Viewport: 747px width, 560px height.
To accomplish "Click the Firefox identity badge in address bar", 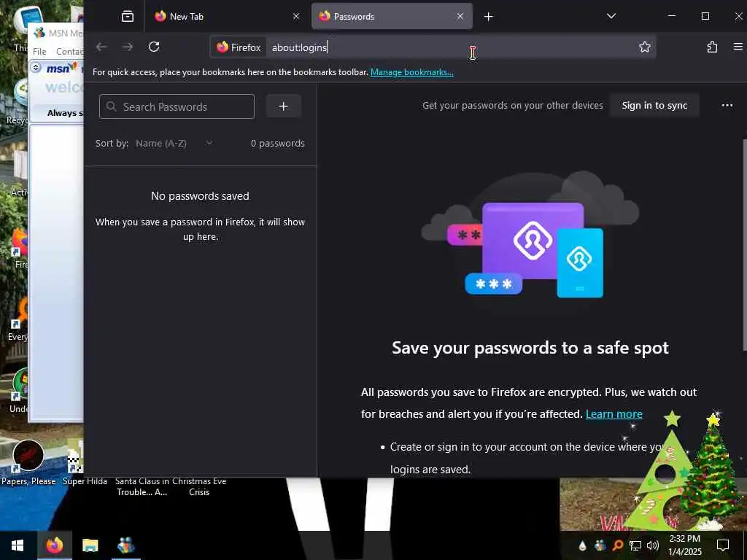I will coord(239,47).
